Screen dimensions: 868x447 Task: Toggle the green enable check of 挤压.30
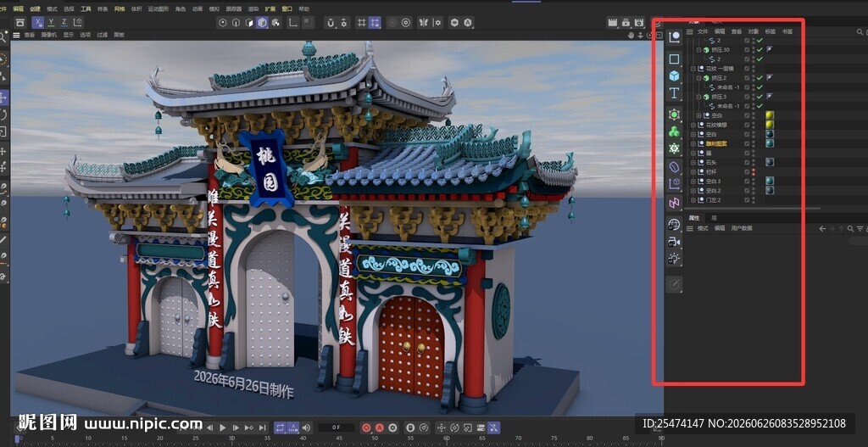pos(760,50)
